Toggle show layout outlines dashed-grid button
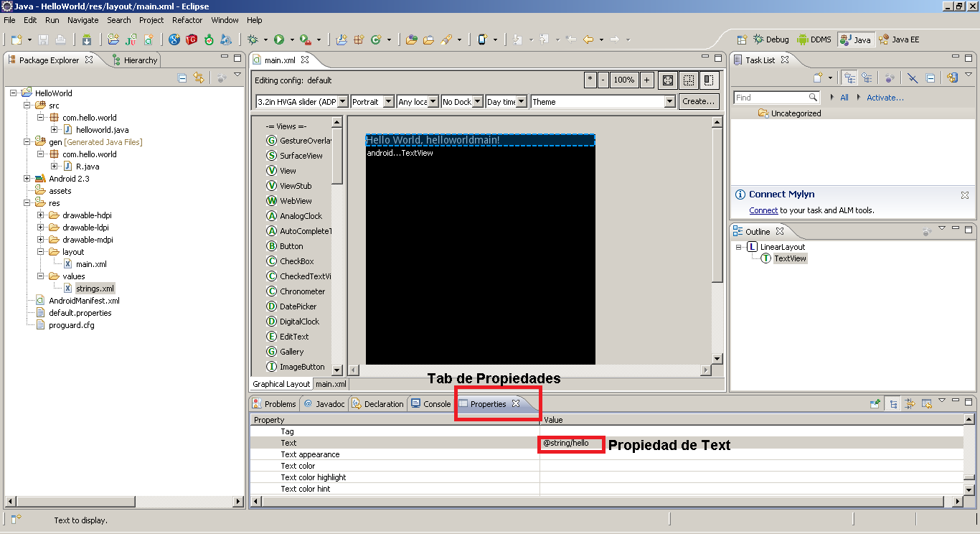980x534 pixels. point(688,80)
